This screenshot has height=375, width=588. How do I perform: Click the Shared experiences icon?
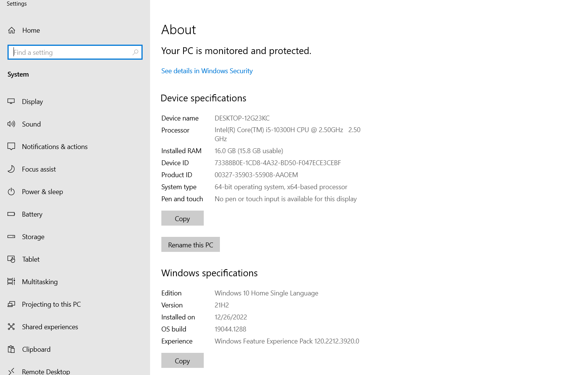11,327
